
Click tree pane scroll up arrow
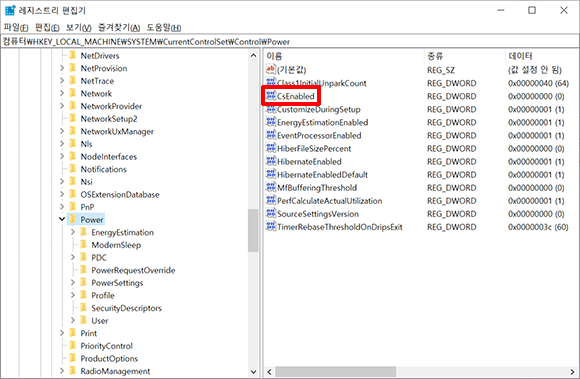[253, 55]
